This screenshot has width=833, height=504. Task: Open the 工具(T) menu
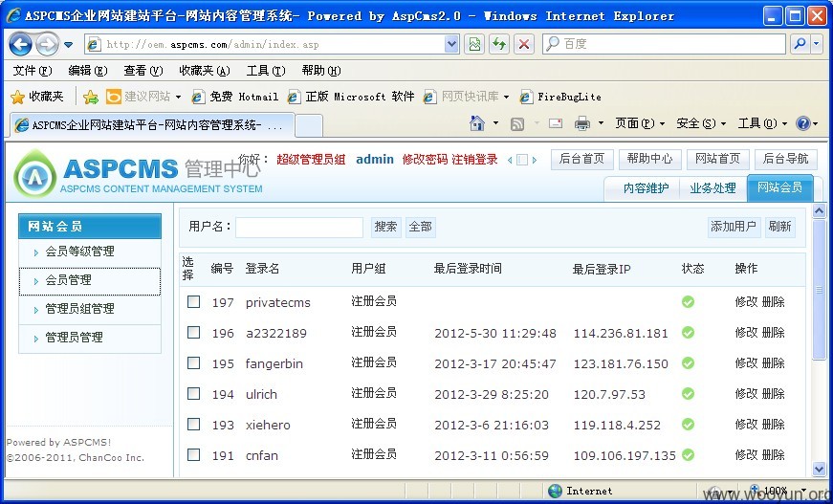click(266, 71)
